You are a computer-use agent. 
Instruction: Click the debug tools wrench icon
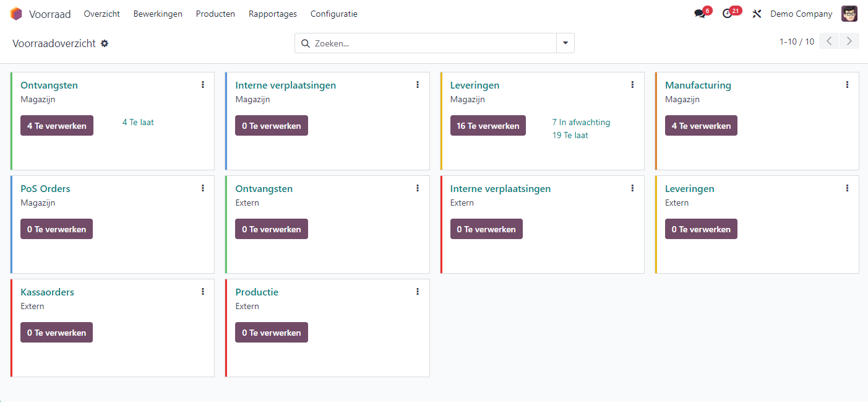[x=756, y=14]
